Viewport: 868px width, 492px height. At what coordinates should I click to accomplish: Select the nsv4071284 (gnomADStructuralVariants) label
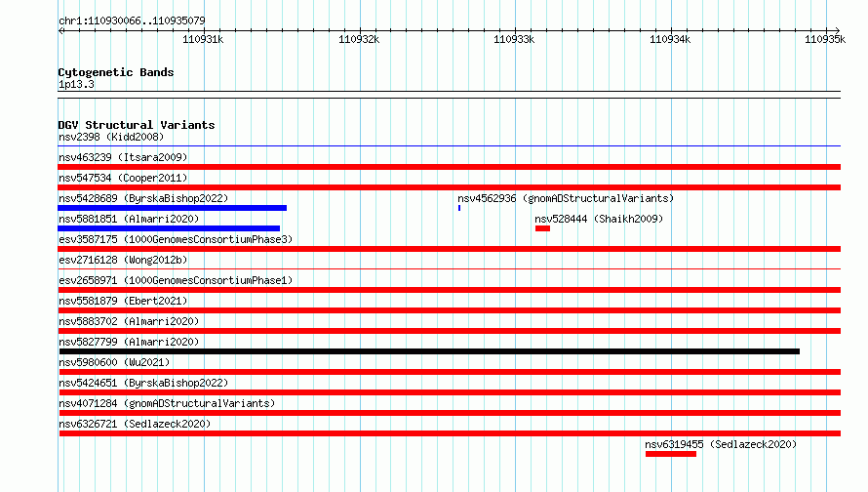167,403
